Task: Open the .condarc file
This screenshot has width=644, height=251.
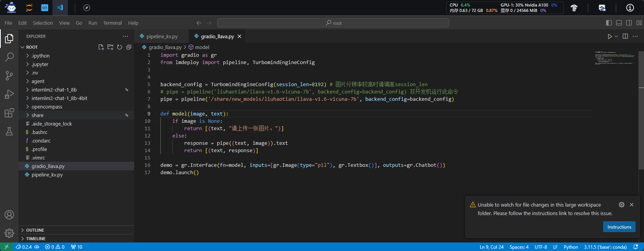Action: click(76, 141)
